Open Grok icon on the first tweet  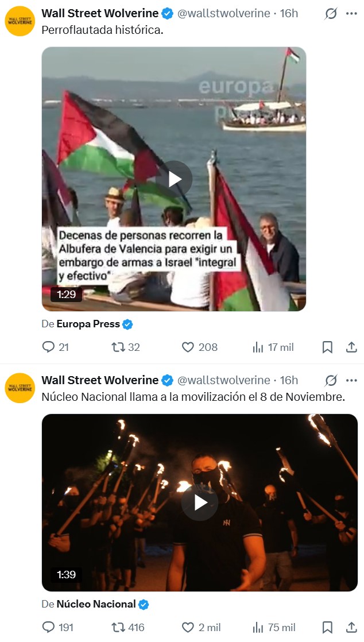click(331, 14)
